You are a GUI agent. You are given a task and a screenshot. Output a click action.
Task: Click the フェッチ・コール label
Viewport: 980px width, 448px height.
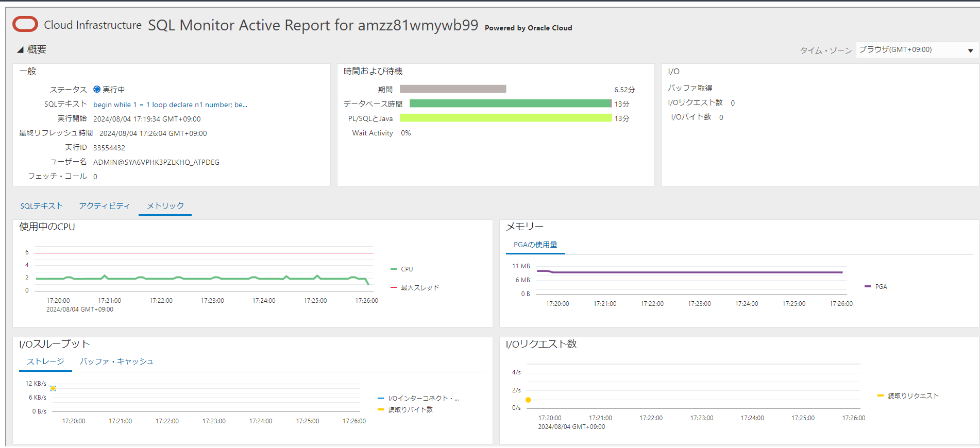pyautogui.click(x=57, y=176)
